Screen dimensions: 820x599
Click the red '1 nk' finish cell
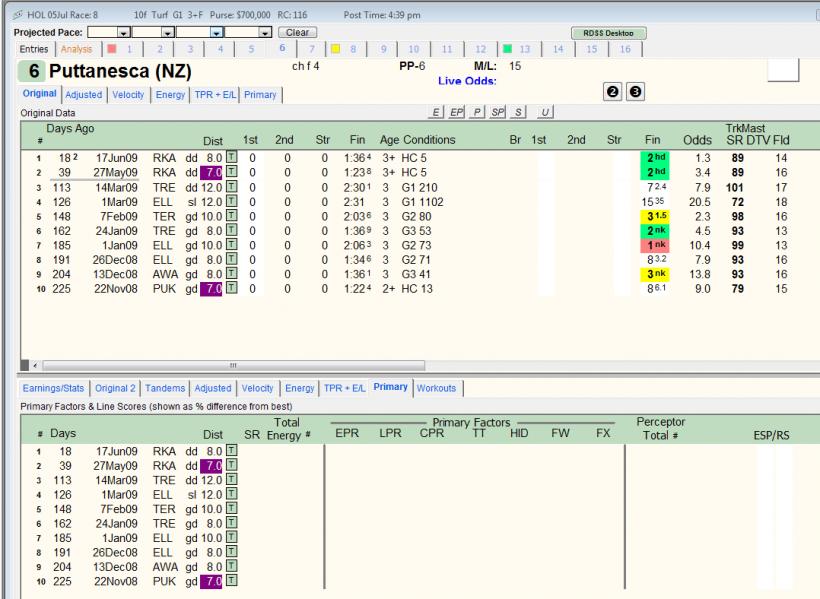[655, 245]
